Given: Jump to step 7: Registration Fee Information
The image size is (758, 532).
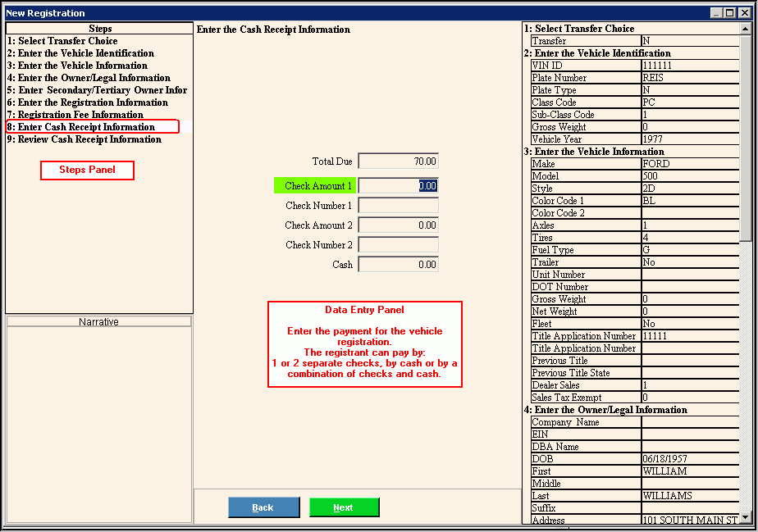Looking at the screenshot, I should [x=75, y=115].
